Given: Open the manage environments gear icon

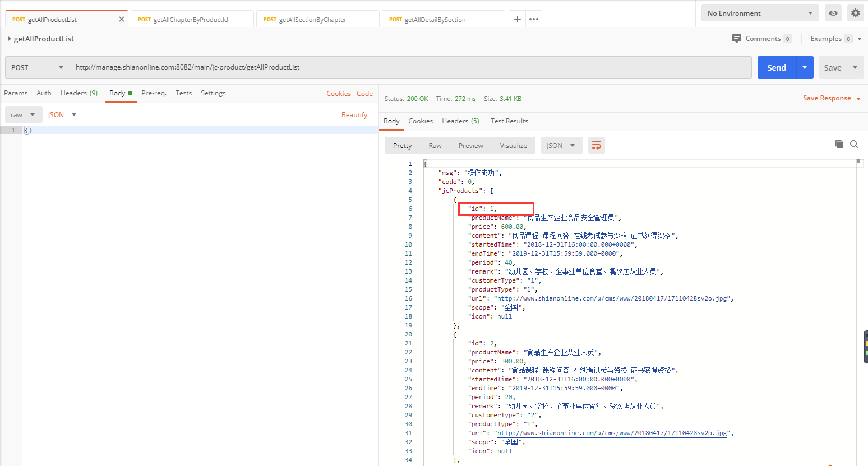Looking at the screenshot, I should coord(855,13).
